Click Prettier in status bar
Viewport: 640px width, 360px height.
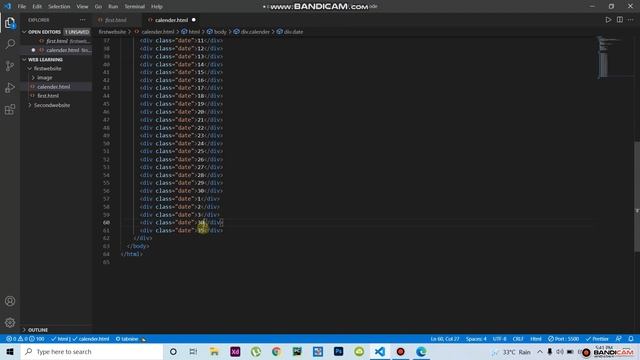(x=597, y=339)
